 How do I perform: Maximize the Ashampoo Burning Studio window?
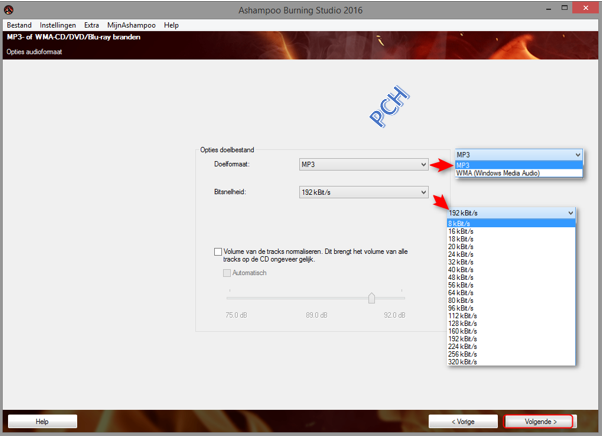pos(564,8)
